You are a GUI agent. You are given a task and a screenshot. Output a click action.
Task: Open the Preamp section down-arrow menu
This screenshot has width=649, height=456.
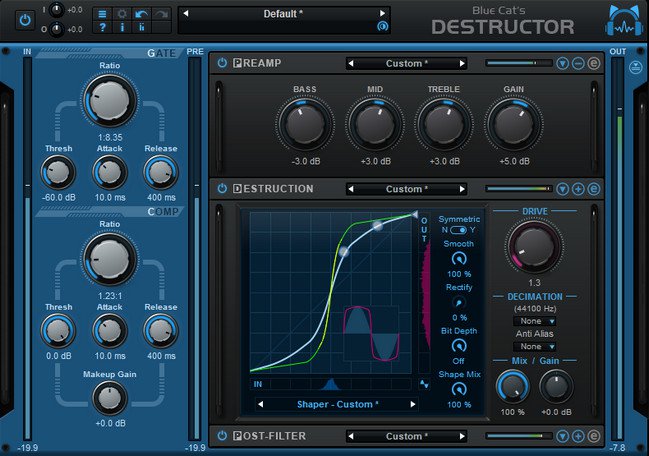562,63
